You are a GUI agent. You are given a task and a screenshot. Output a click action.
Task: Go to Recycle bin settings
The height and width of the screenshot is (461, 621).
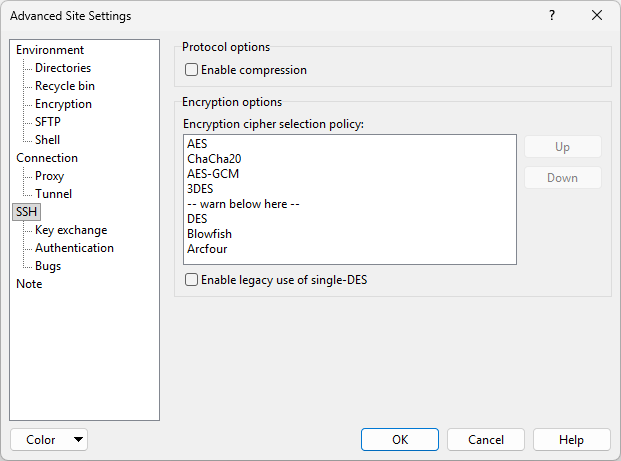(x=65, y=86)
